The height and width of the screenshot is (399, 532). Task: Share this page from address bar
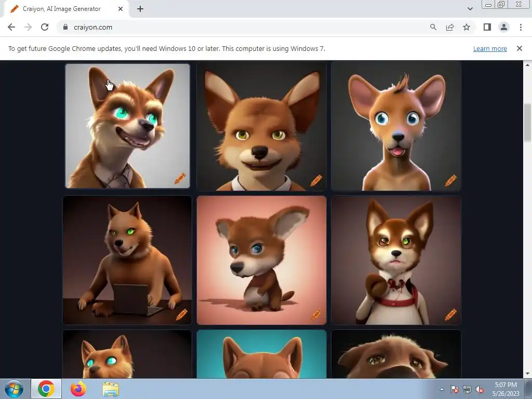450,27
